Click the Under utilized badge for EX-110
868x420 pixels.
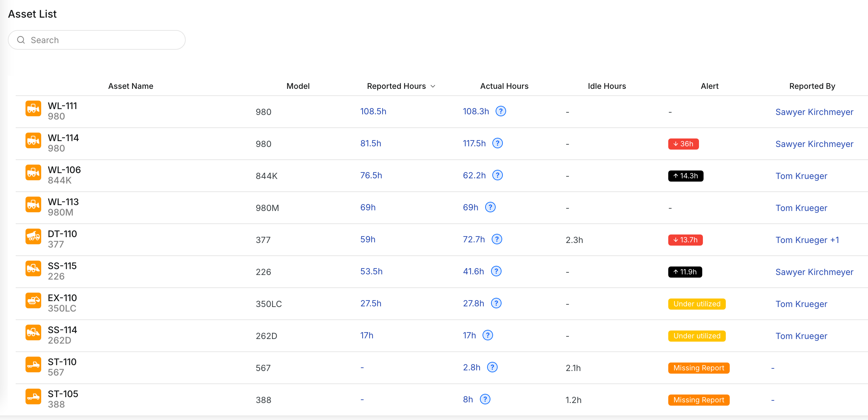click(696, 304)
